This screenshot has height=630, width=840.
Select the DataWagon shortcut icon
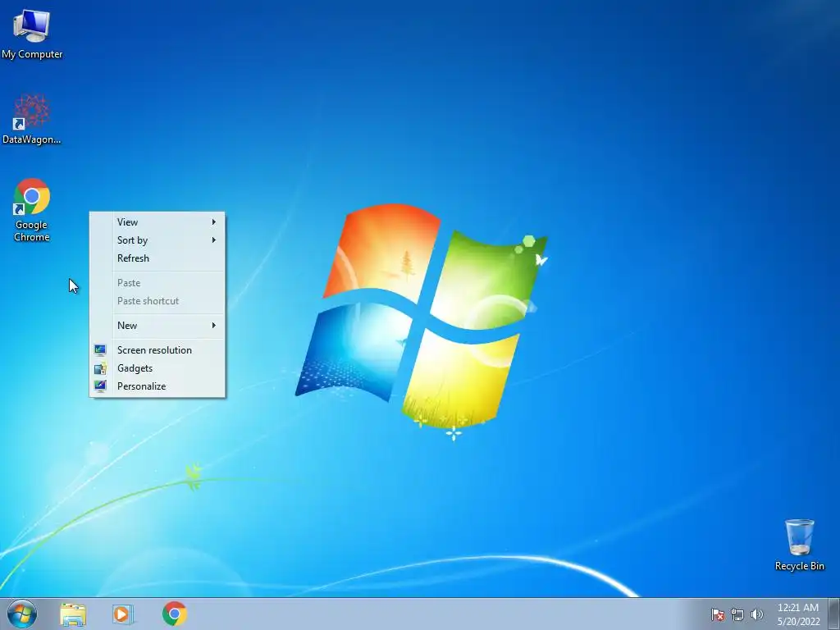click(32, 119)
